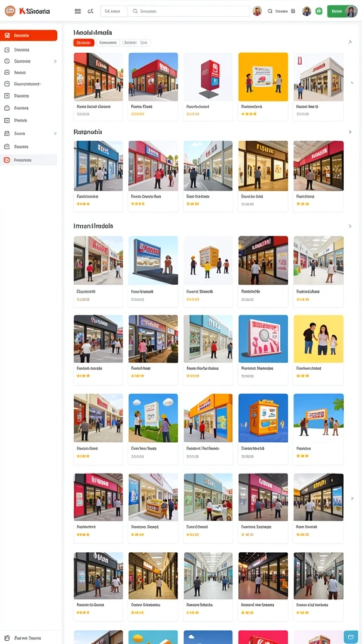Image resolution: width=362 pixels, height=644 pixels.
Task: Click the blue chat icon at bottom-right corner
Action: 351,636
